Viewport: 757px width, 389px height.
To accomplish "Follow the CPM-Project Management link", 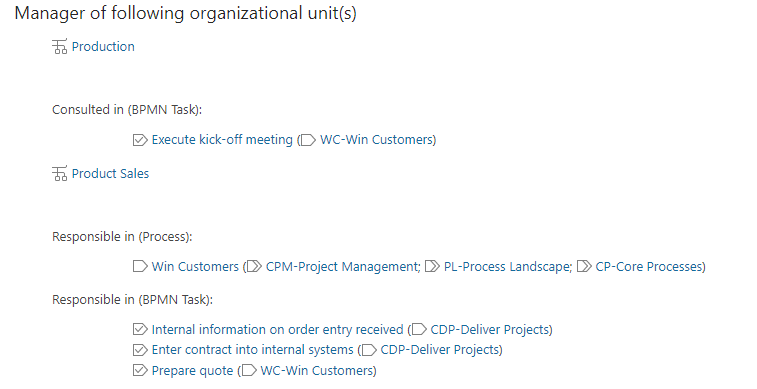I will coord(342,266).
